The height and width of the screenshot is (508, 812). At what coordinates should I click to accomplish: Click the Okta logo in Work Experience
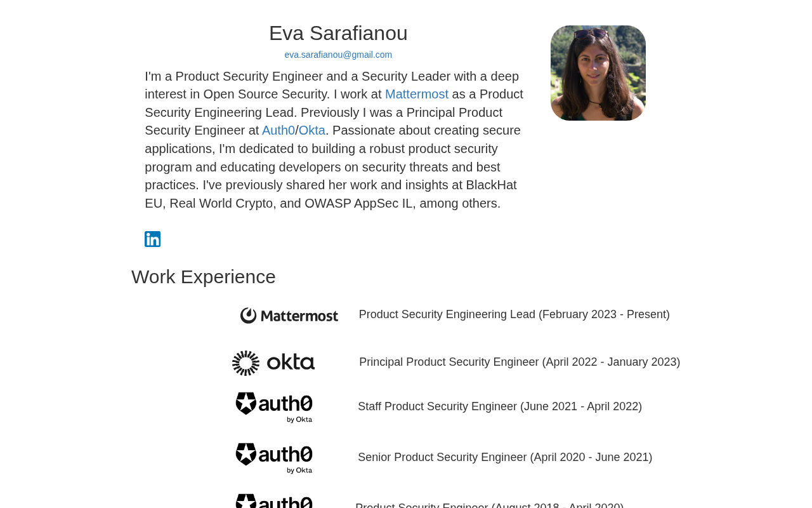[x=273, y=363]
